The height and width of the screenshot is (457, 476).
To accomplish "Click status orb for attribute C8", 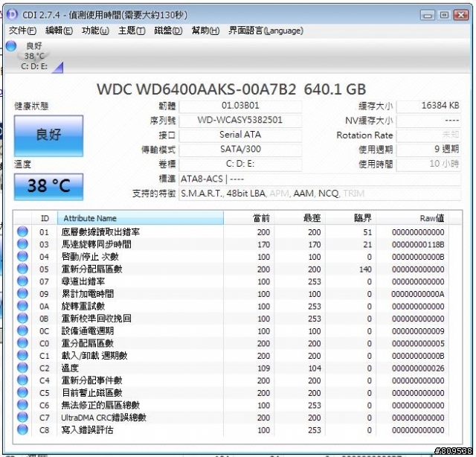I will (22, 429).
